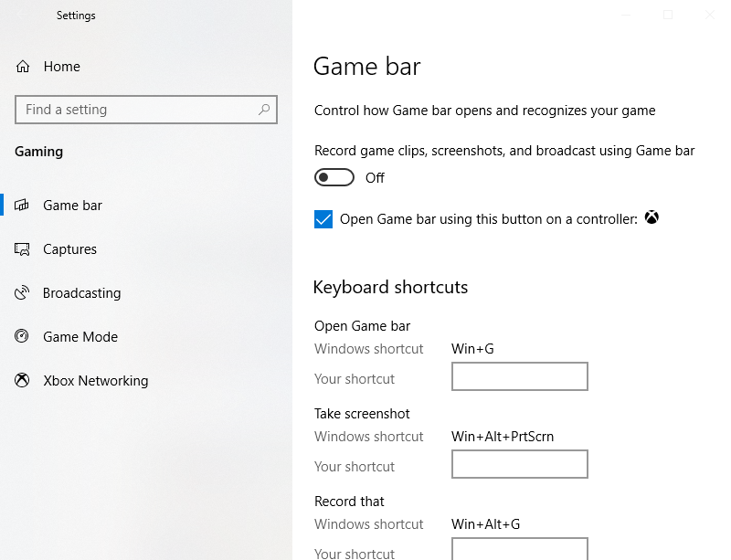Click the Win+G shortcut text
Image resolution: width=731 pixels, height=560 pixels.
[472, 349]
